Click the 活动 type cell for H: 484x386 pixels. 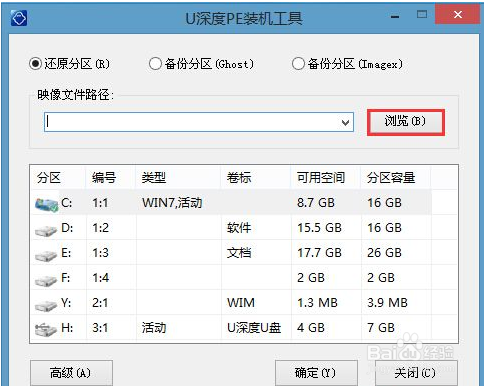tap(154, 328)
